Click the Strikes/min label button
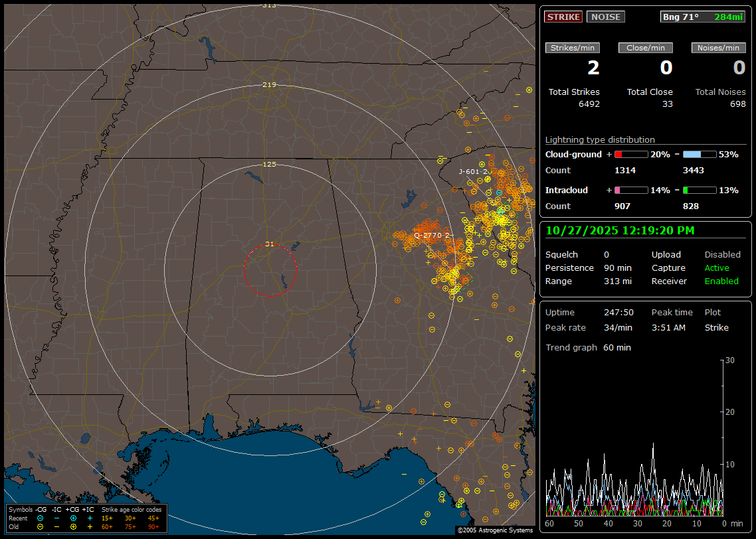Image resolution: width=756 pixels, height=539 pixels. (x=573, y=48)
